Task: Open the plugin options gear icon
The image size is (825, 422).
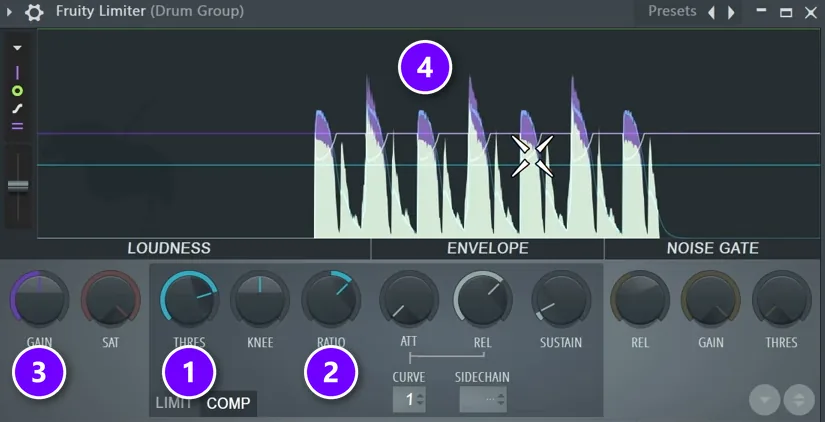Action: [x=34, y=12]
